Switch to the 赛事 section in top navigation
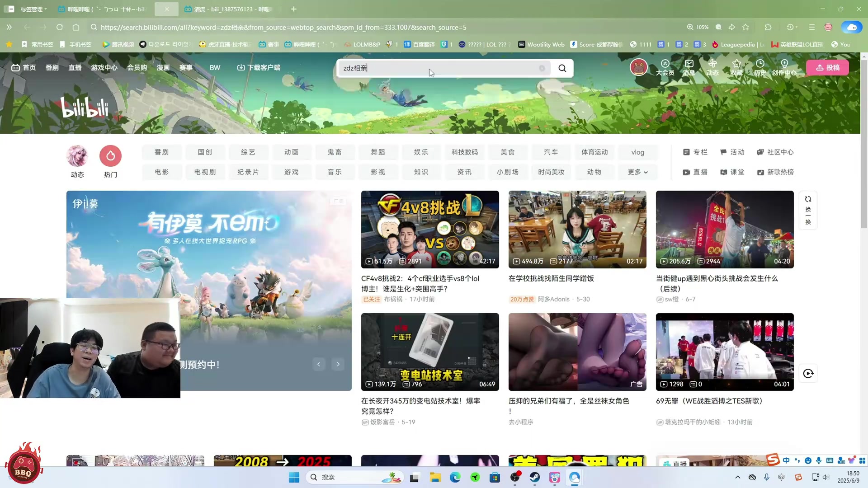The image size is (868, 488). [186, 67]
